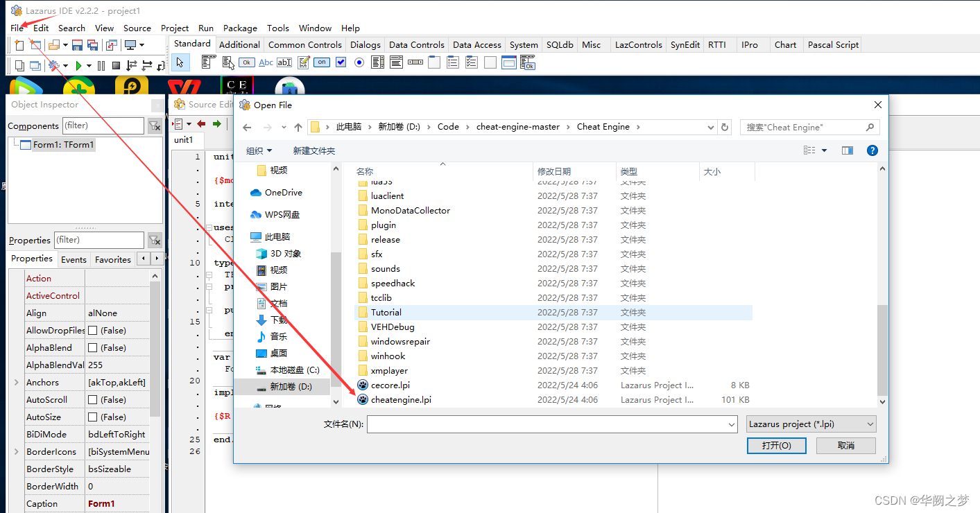Click the help question mark in Open File
Image resolution: width=980 pixels, height=513 pixels.
tap(872, 150)
